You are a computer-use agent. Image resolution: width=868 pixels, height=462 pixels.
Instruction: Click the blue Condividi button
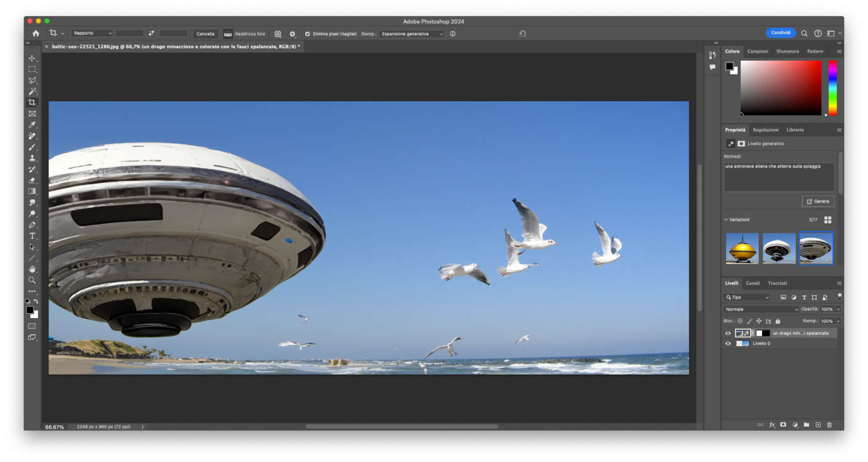point(781,33)
